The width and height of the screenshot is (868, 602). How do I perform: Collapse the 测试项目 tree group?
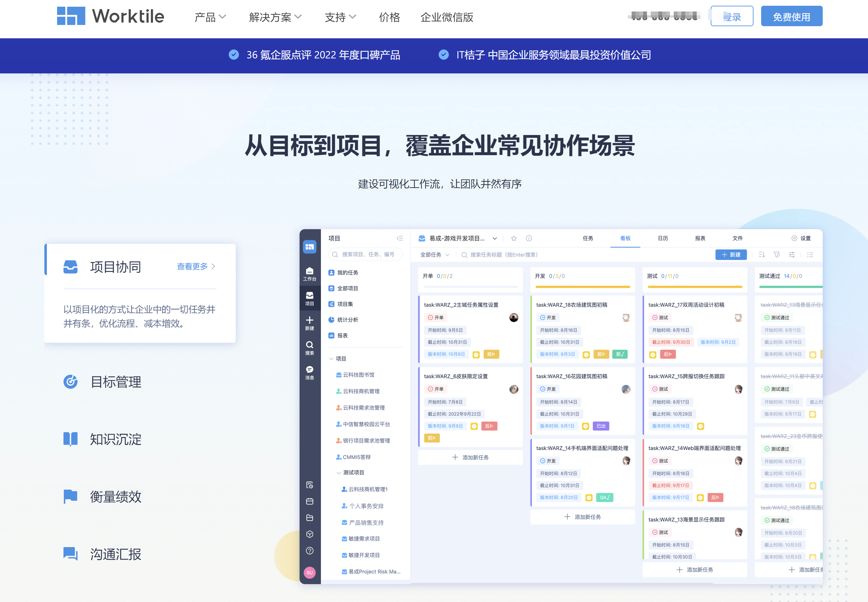(338, 473)
